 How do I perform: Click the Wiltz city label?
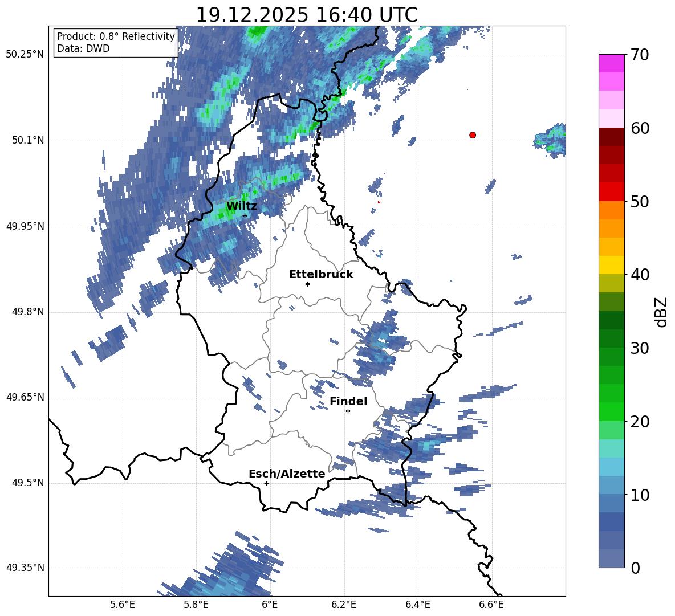(242, 206)
